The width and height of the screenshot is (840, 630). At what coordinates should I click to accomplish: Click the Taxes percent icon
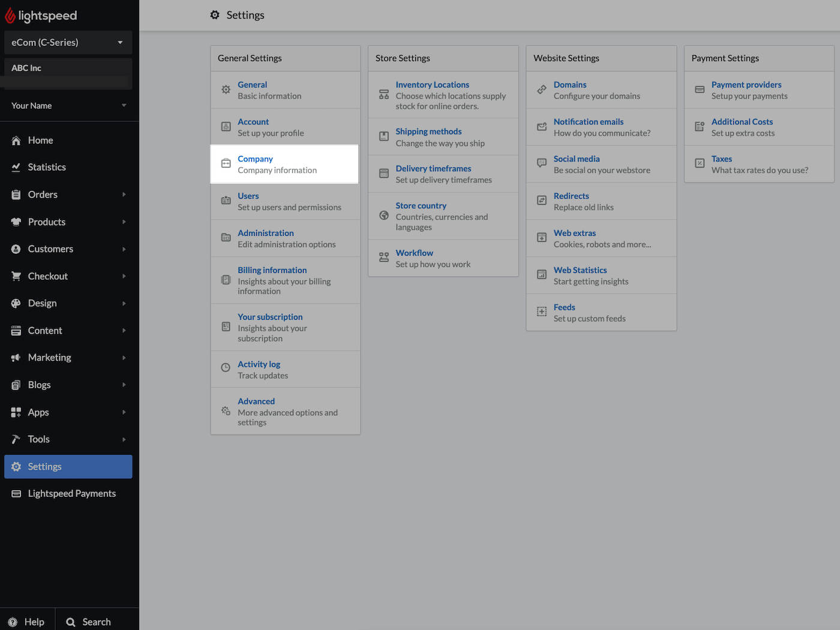700,163
